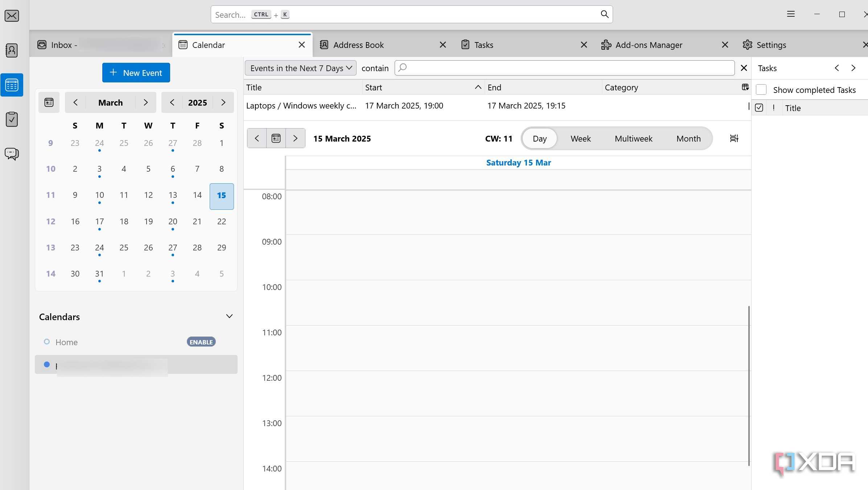This screenshot has height=490, width=868.
Task: Jump to today in the mini calendar
Action: point(49,102)
